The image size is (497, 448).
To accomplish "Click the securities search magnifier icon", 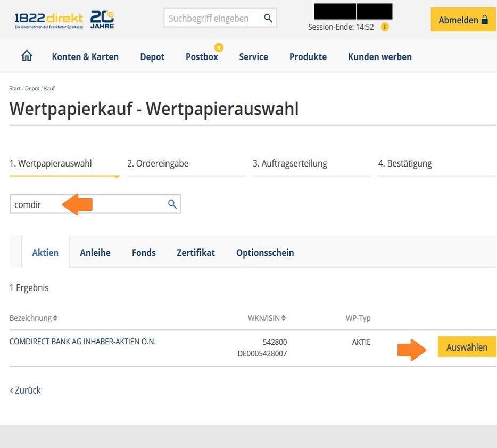I will (172, 204).
